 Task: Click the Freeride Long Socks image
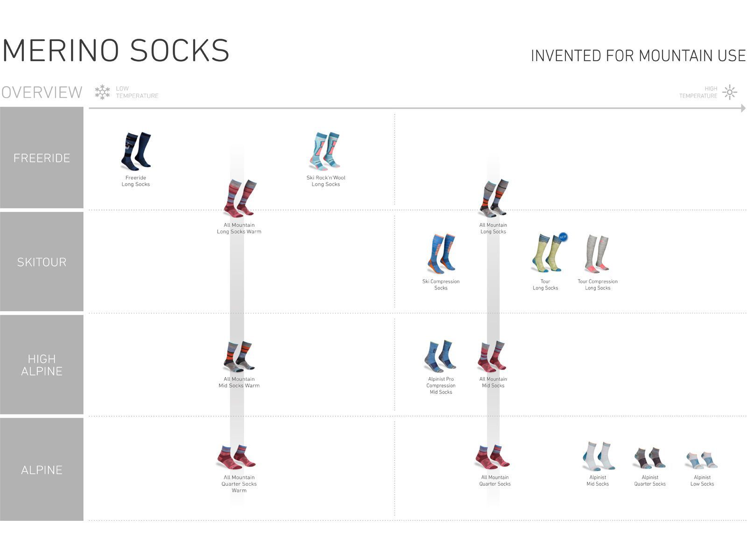[136, 151]
